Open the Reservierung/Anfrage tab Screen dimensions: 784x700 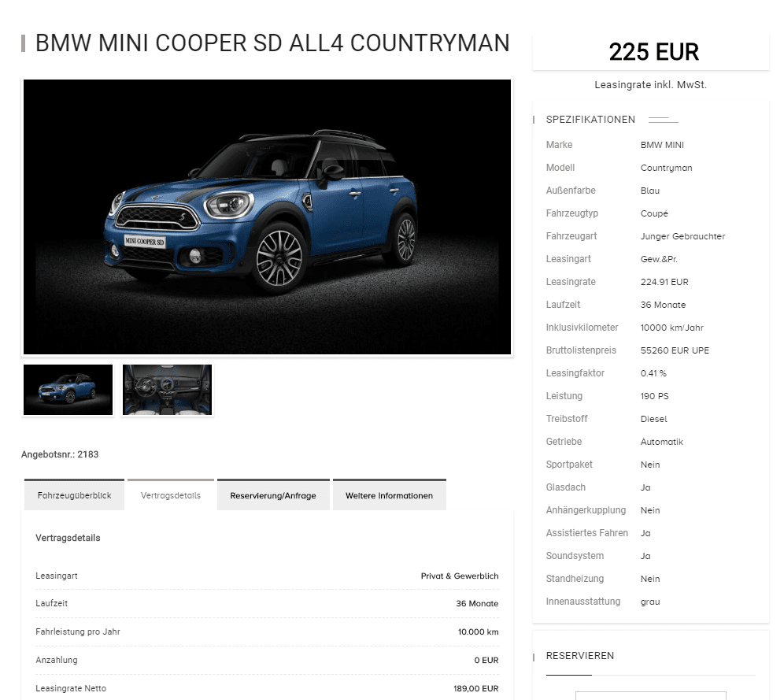tap(273, 495)
